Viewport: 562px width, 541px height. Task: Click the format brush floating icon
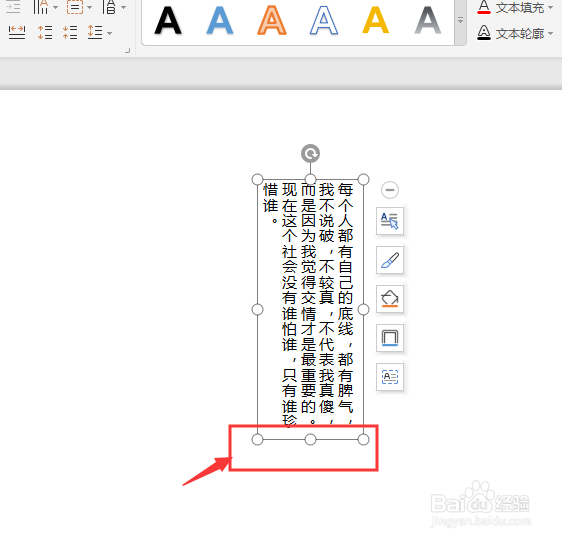[390, 260]
